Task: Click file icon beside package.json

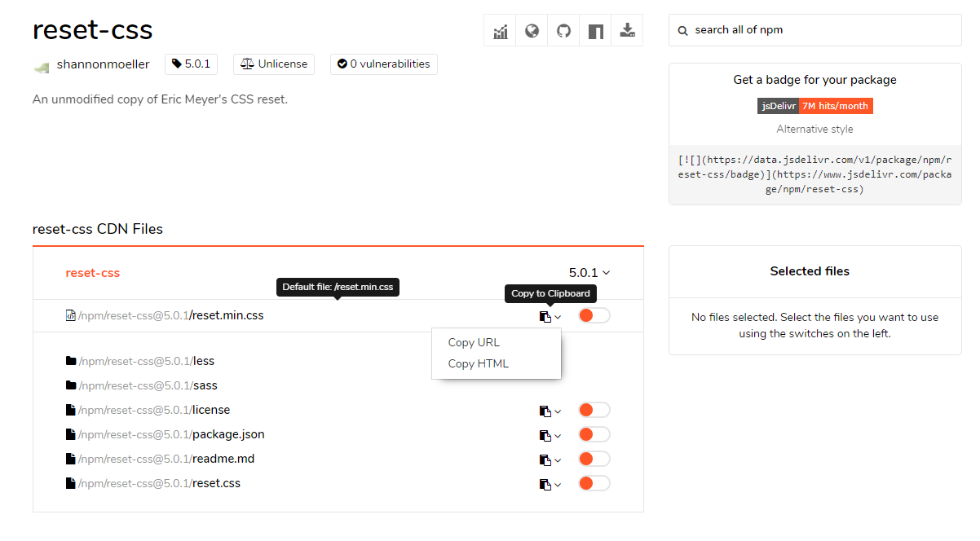Action: [71, 434]
